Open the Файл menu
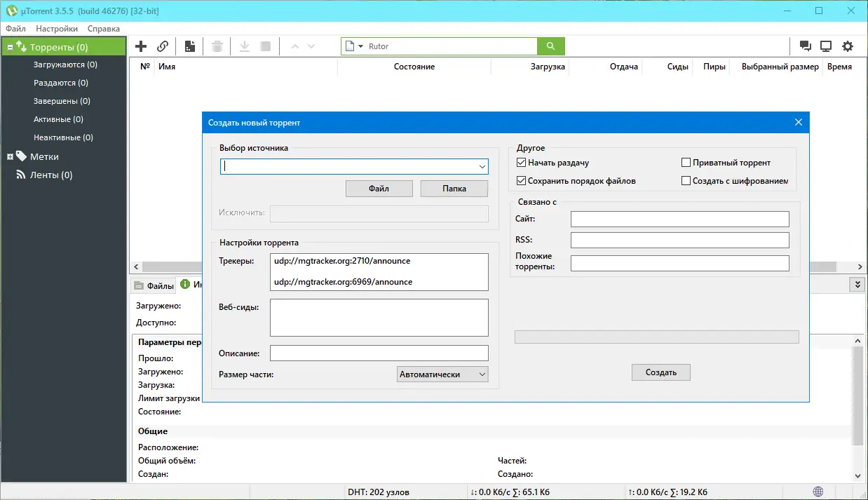The height and width of the screenshot is (500, 868). coord(15,29)
